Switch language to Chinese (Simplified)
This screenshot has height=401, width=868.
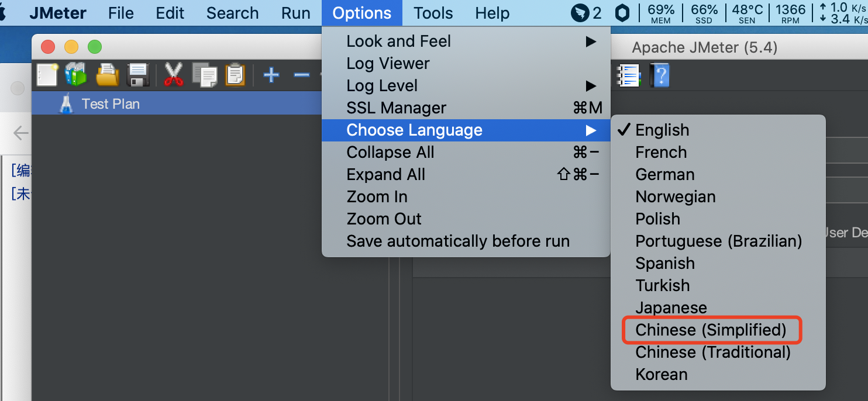pyautogui.click(x=711, y=330)
